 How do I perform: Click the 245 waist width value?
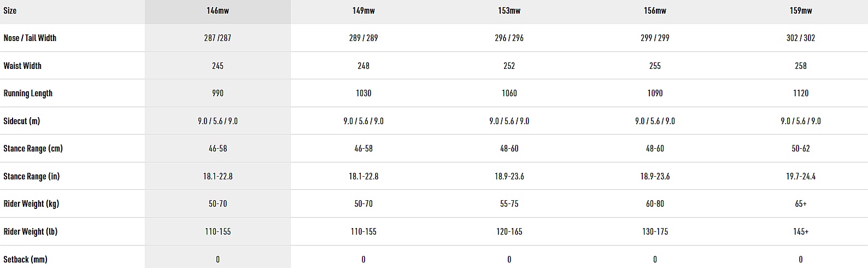(x=218, y=66)
